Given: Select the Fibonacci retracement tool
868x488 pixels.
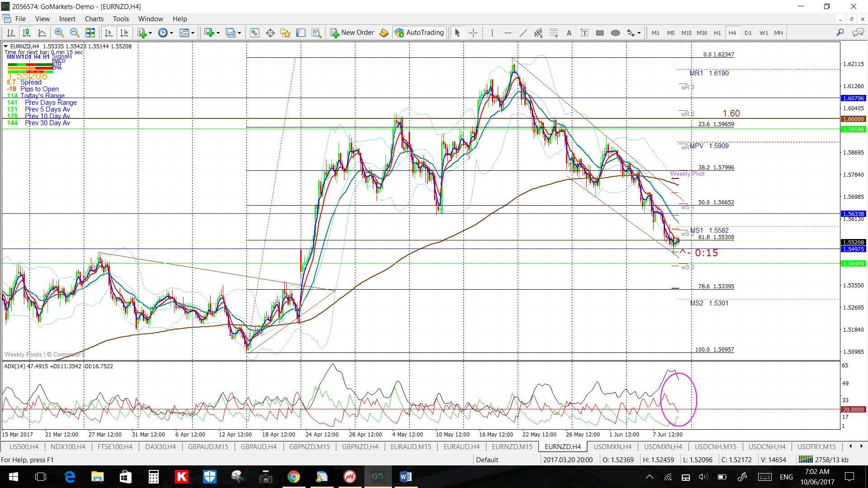Looking at the screenshot, I should tap(554, 33).
